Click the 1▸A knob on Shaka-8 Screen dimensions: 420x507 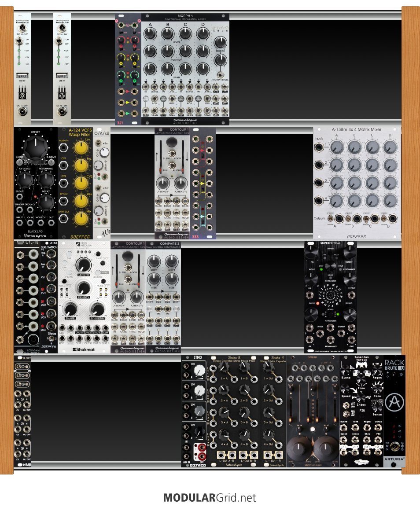click(223, 367)
